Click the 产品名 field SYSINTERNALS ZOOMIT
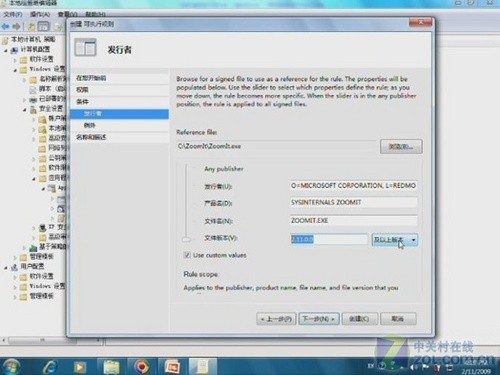The height and width of the screenshot is (375, 500). [353, 203]
